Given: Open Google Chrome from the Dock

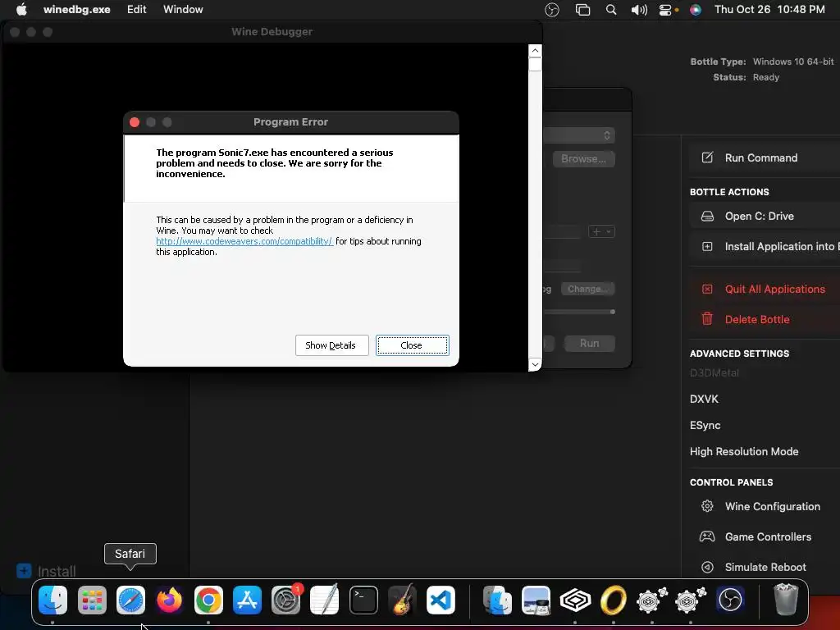Looking at the screenshot, I should pos(208,600).
